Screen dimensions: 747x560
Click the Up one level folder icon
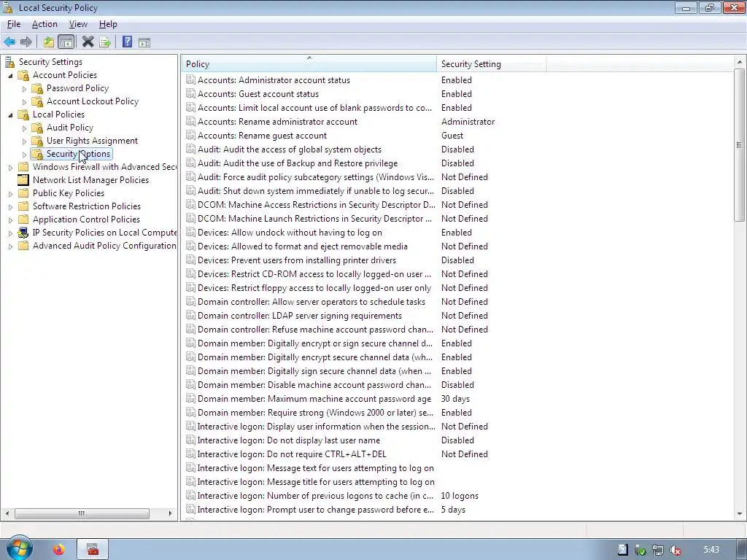pos(49,42)
